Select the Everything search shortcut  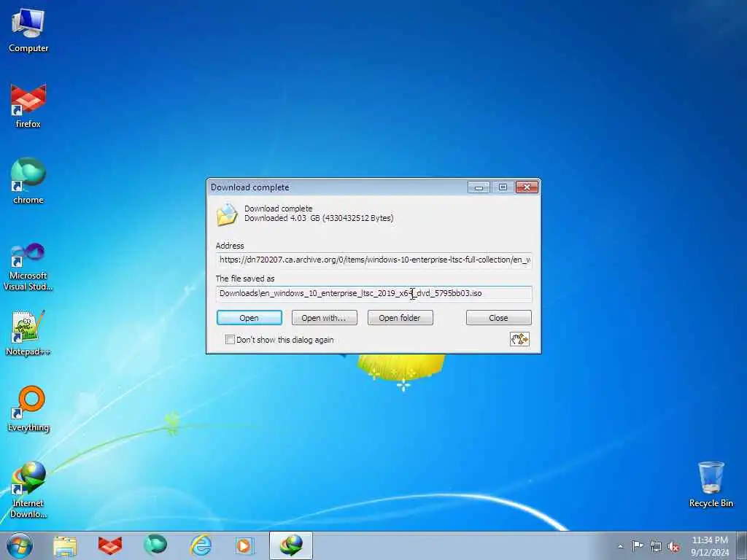pyautogui.click(x=28, y=408)
